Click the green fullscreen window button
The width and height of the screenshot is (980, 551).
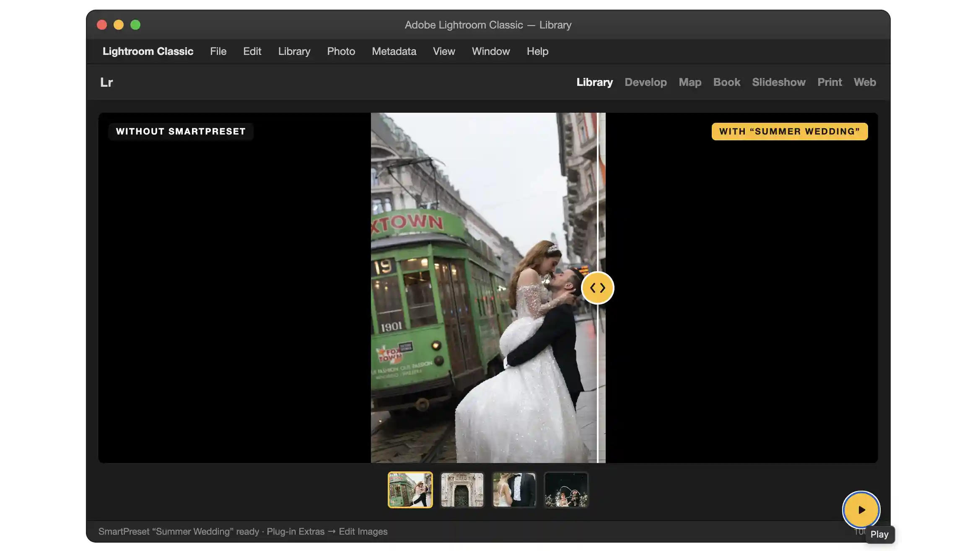135,25
